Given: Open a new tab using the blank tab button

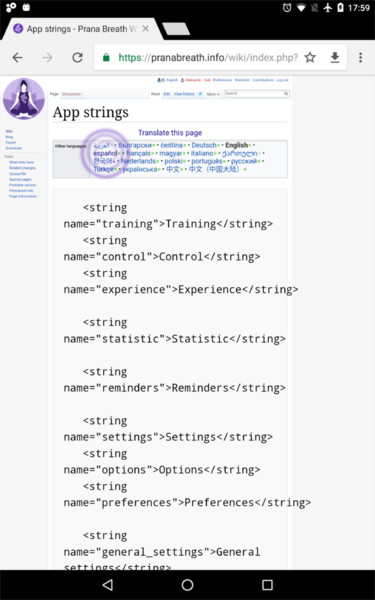Looking at the screenshot, I should [x=176, y=29].
